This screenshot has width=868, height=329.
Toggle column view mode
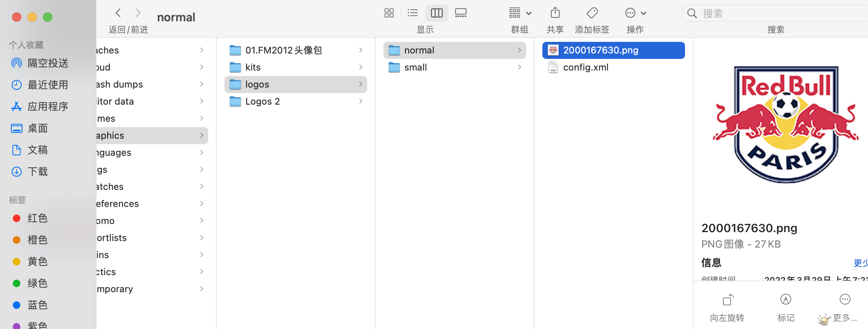click(437, 13)
